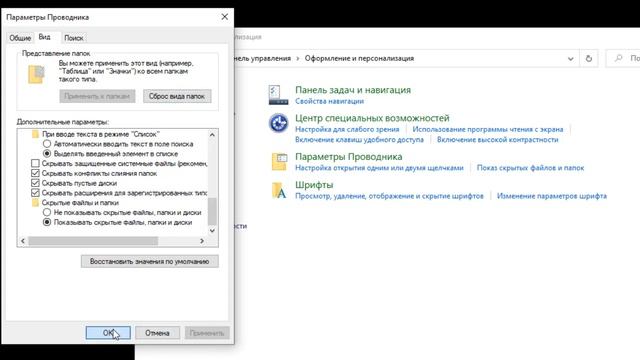Open the Шрифты fonts icon
640x360 pixels.
tap(279, 190)
